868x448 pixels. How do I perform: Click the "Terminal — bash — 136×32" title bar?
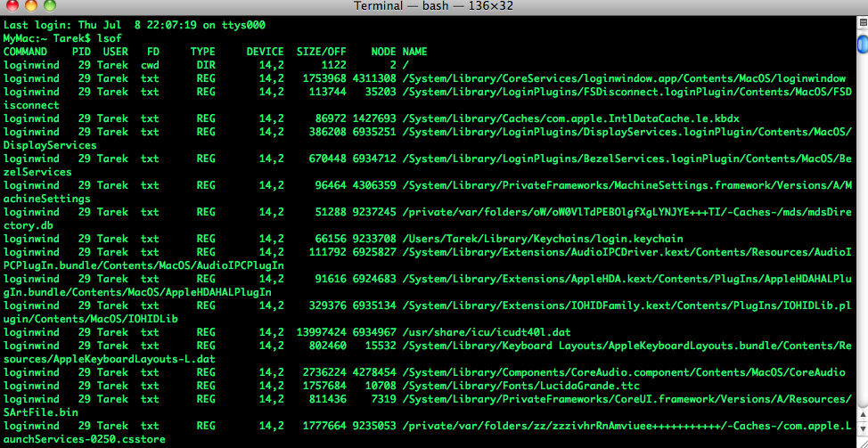[x=434, y=7]
